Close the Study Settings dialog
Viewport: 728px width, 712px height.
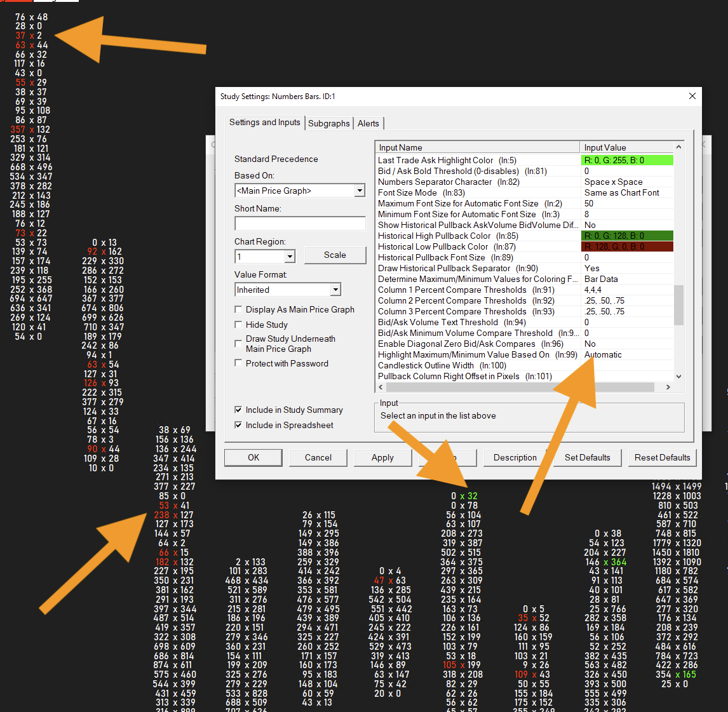692,96
